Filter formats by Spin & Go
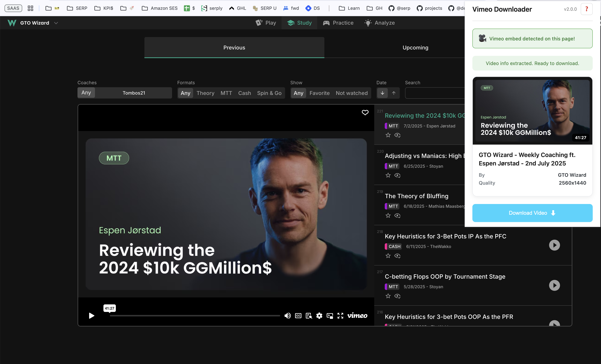 coord(269,93)
